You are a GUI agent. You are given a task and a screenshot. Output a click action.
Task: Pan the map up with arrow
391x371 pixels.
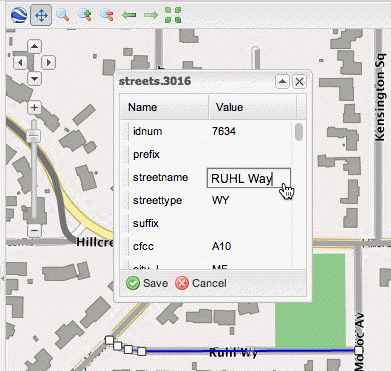click(x=34, y=46)
